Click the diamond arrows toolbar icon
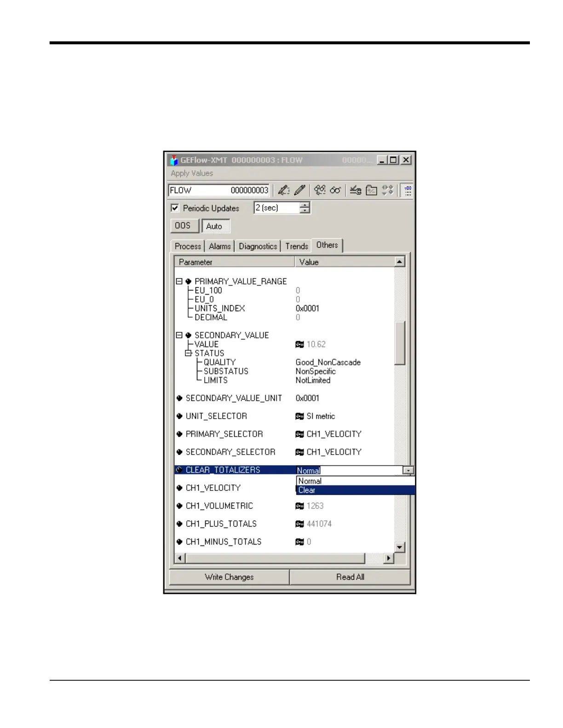Image resolution: width=563 pixels, height=728 pixels. click(x=387, y=190)
